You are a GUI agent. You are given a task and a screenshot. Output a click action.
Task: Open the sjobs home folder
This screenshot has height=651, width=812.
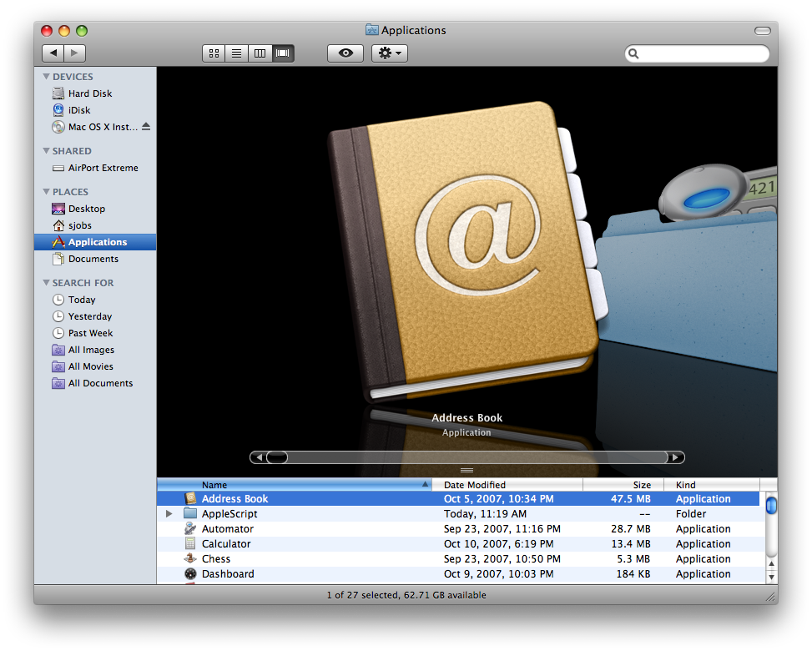tap(95, 225)
